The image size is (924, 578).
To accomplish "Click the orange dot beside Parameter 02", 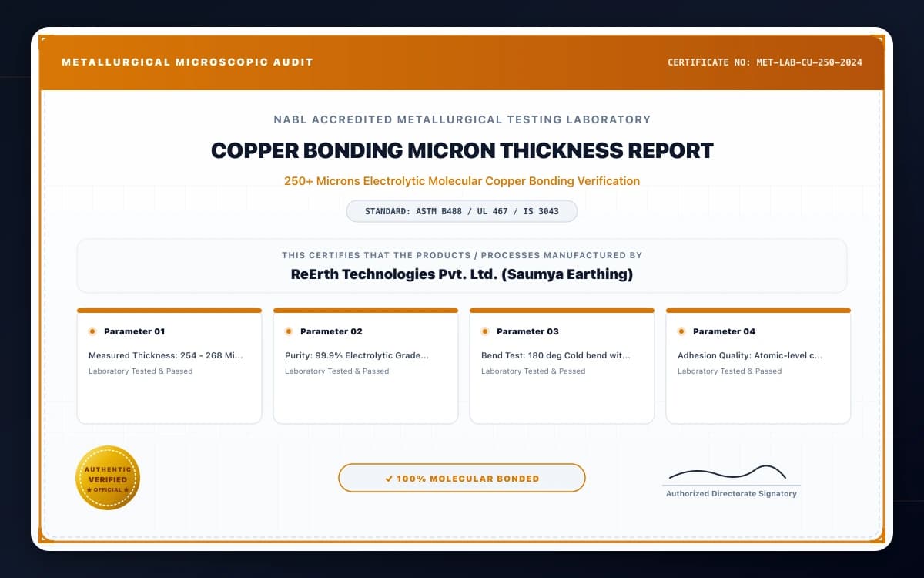I will click(x=289, y=331).
